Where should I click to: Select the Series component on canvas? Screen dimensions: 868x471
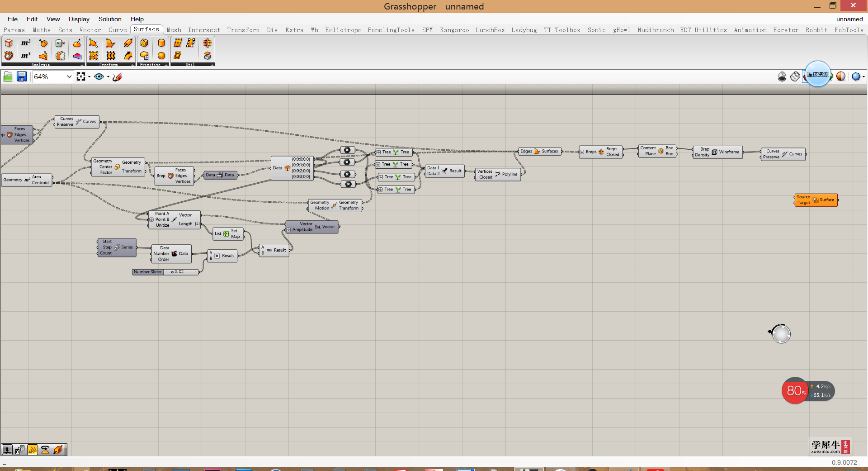click(117, 247)
